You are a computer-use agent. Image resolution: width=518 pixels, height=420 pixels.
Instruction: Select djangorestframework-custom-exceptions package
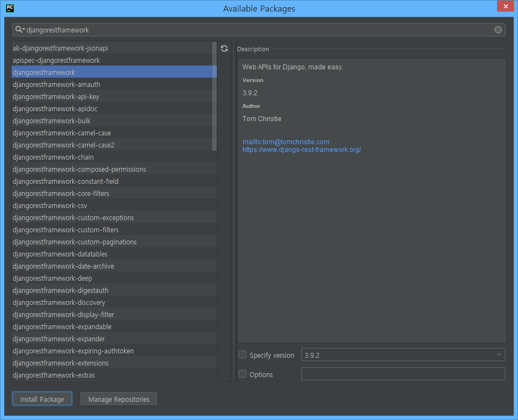tap(114, 218)
